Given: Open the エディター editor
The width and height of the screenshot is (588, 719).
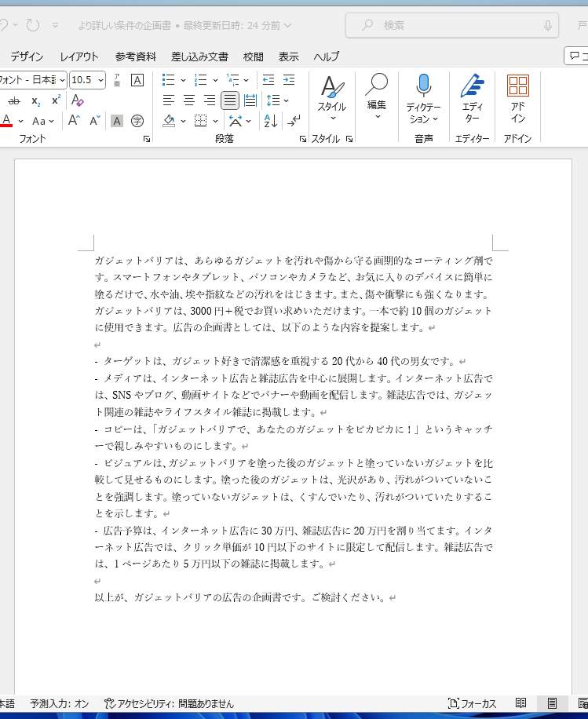Looking at the screenshot, I should [x=472, y=99].
